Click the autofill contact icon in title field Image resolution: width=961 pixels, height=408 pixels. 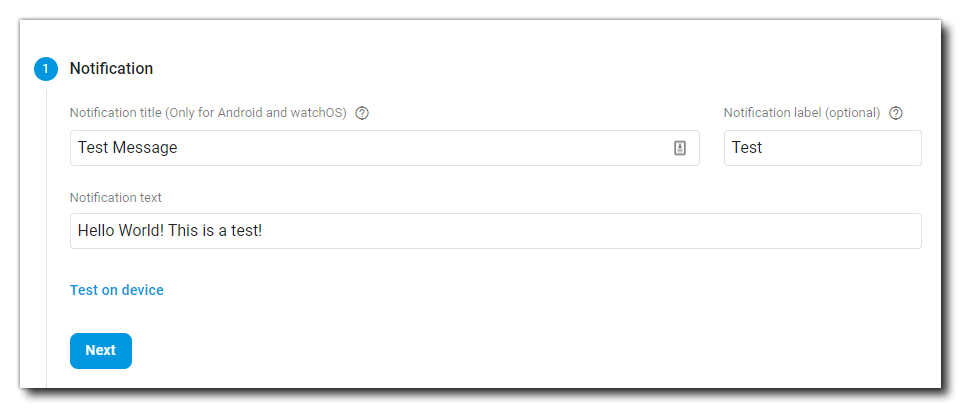tap(680, 148)
